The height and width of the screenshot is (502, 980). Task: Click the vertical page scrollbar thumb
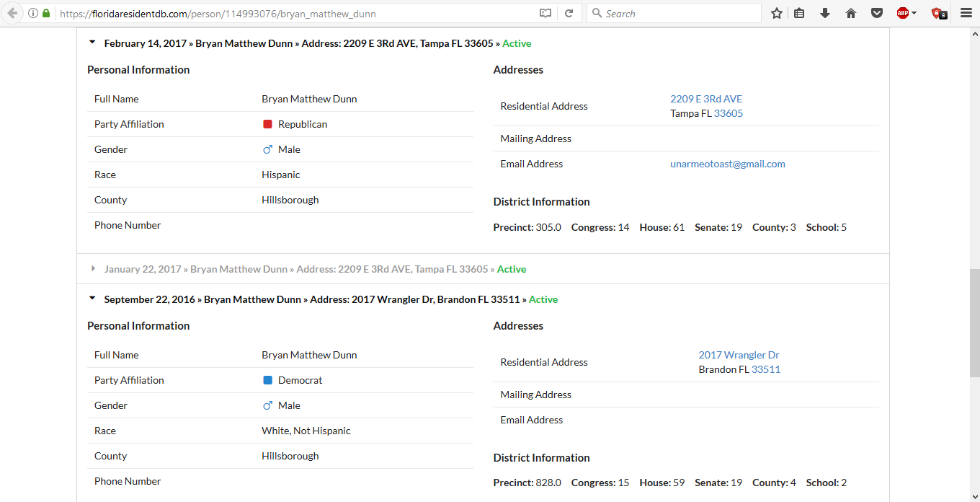click(x=974, y=322)
